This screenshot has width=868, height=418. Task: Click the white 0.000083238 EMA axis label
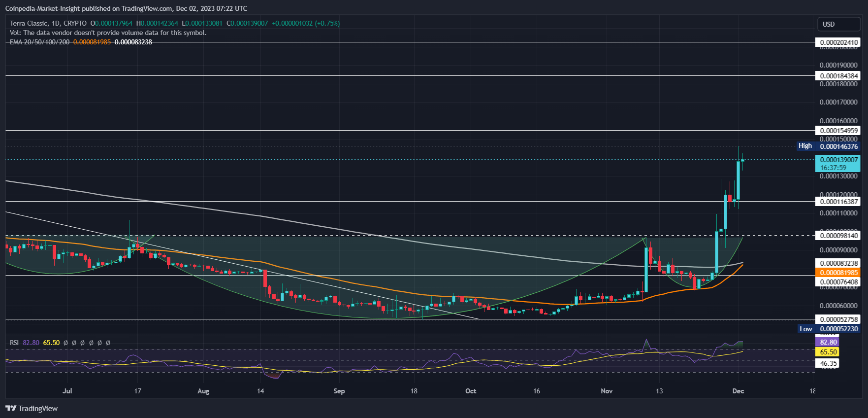839,263
